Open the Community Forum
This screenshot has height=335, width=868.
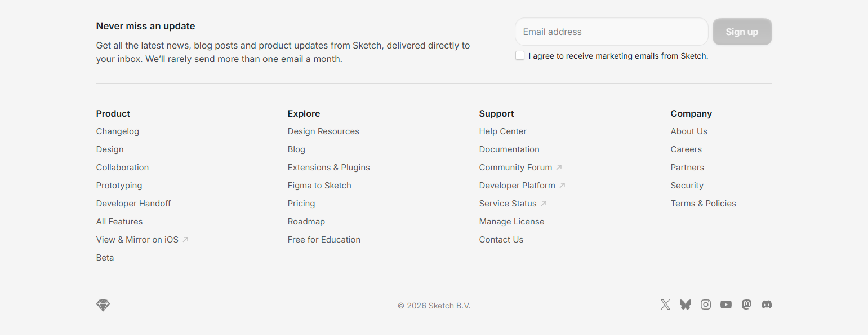(x=516, y=167)
